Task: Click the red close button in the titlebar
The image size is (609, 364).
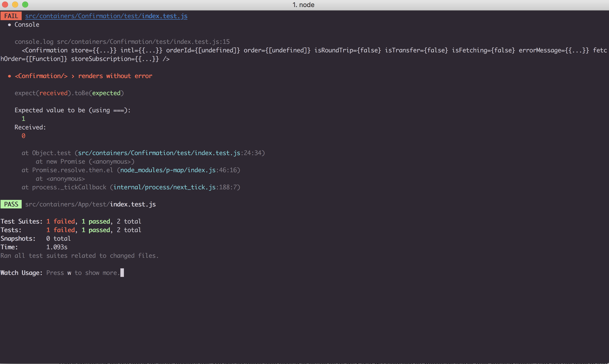Action: click(x=5, y=4)
